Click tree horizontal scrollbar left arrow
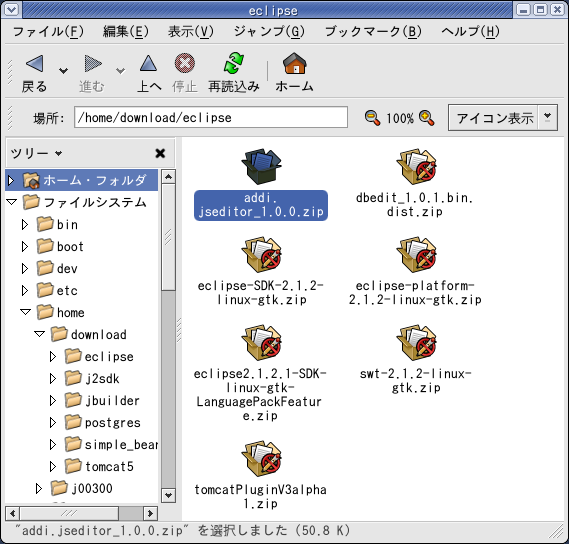569x544 pixels. 13,514
